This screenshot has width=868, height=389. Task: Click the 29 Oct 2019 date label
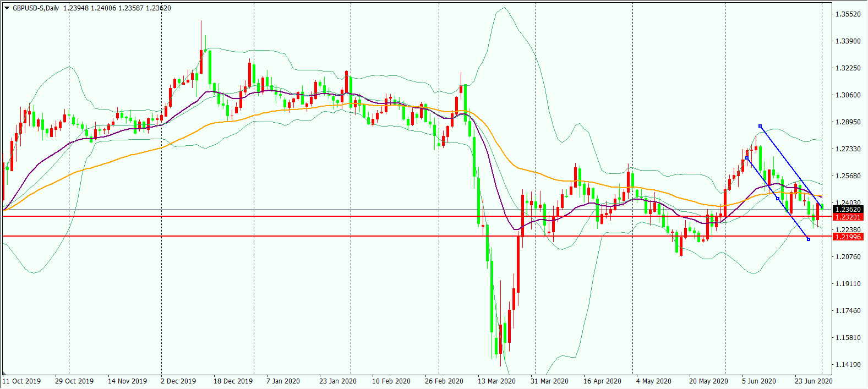click(x=74, y=381)
